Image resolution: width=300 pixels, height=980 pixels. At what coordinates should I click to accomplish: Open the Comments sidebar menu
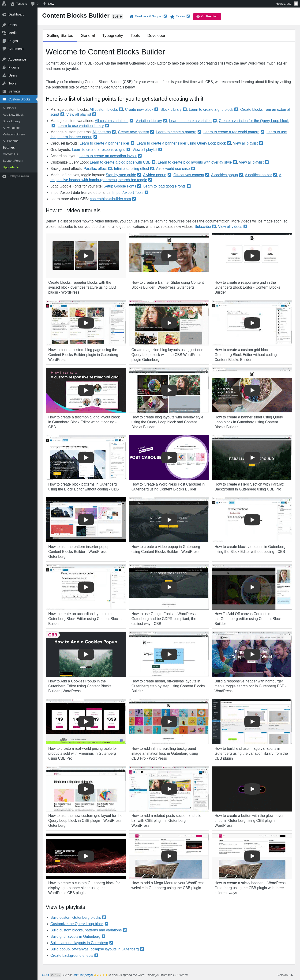tap(19, 49)
